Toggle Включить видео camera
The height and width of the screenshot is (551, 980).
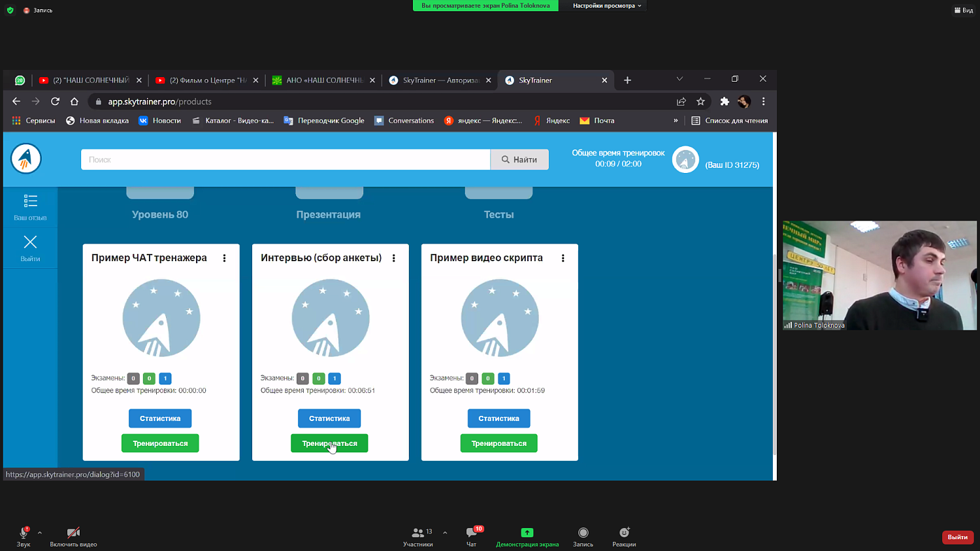[73, 537]
